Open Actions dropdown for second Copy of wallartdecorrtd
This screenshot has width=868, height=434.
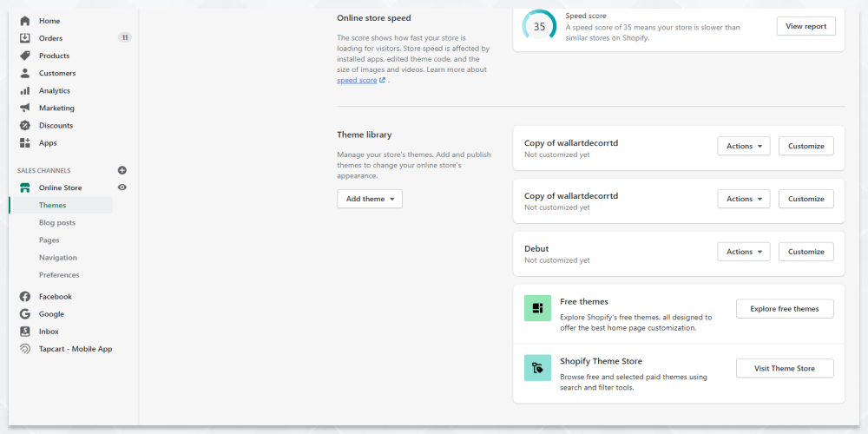pyautogui.click(x=744, y=199)
